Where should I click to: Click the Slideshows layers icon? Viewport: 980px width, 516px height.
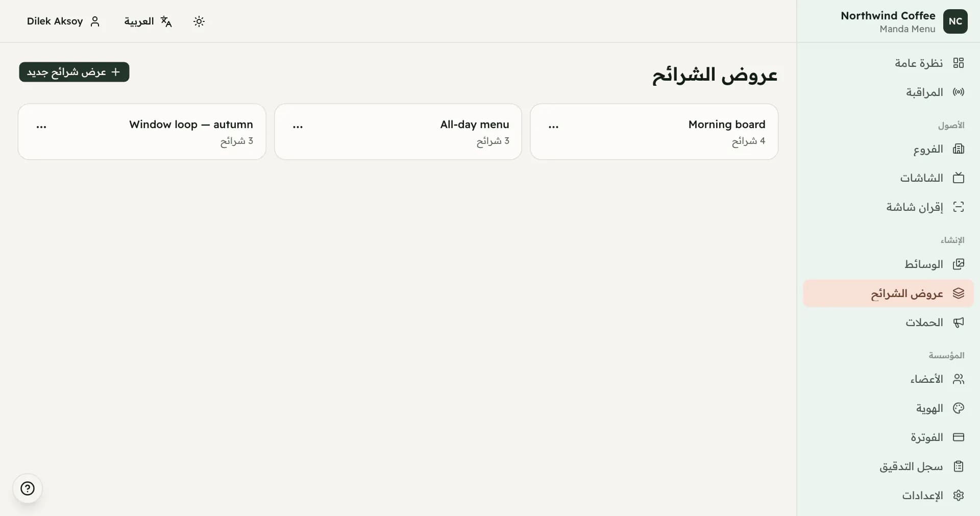959,293
